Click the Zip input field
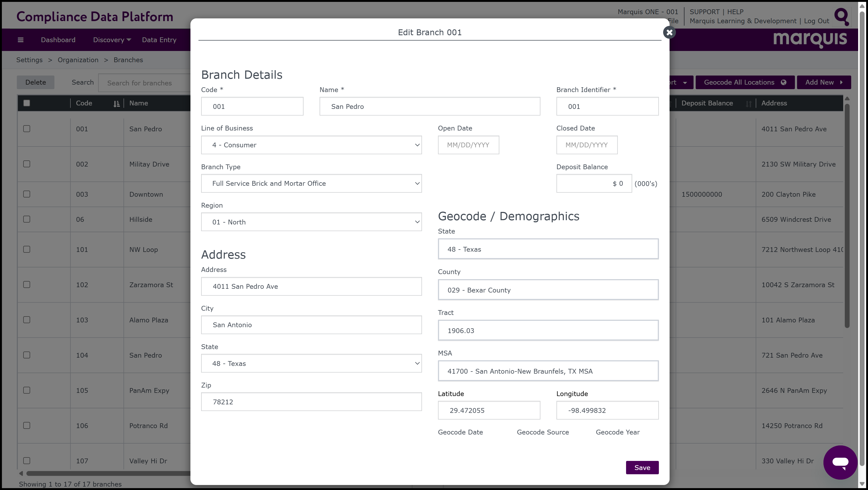The image size is (868, 490). [311, 402]
